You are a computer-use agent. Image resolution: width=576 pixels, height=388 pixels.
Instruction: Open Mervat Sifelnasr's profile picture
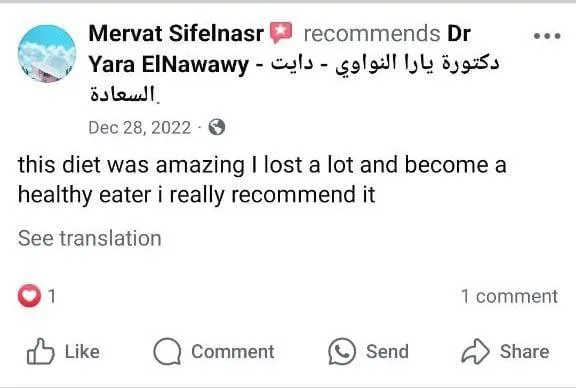(x=47, y=54)
